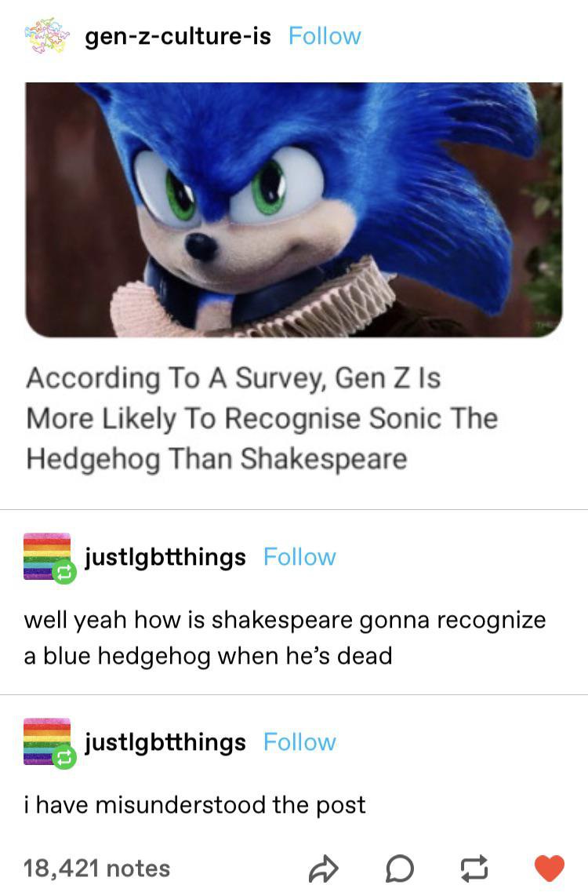Follow the gen-z-culture-is blog
The height and width of the screenshot is (896, 588).
(325, 36)
